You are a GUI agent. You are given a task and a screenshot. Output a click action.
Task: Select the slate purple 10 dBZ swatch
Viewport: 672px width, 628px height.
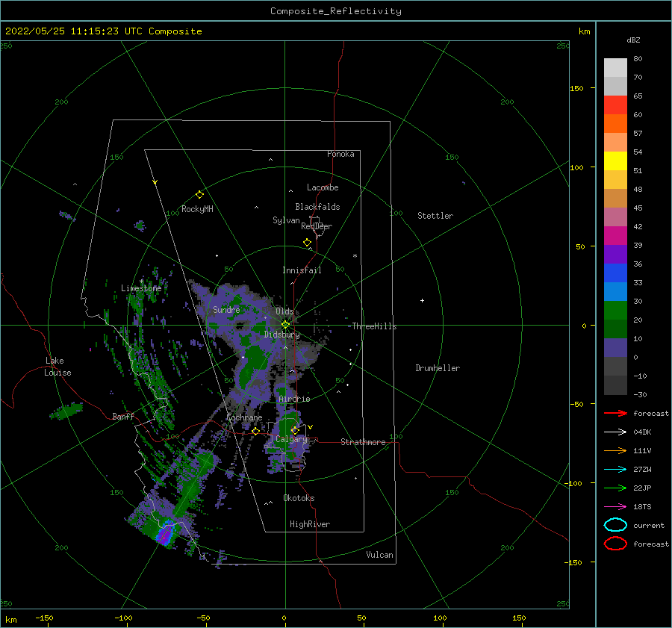615,347
